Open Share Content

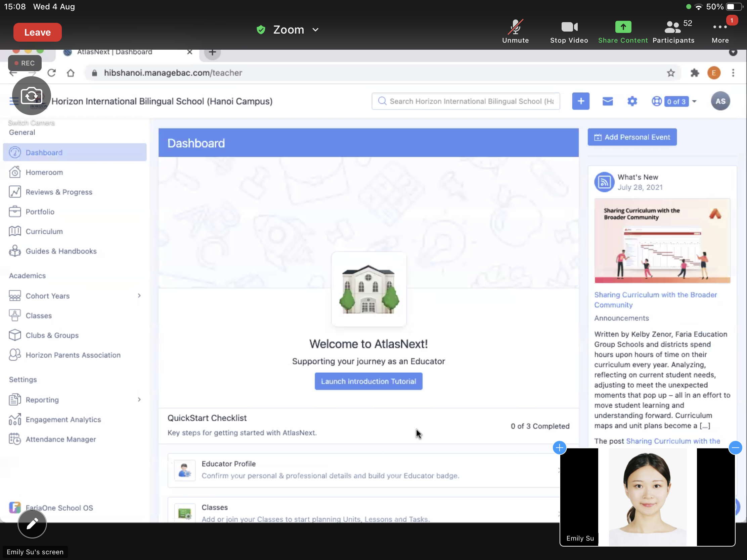click(623, 32)
